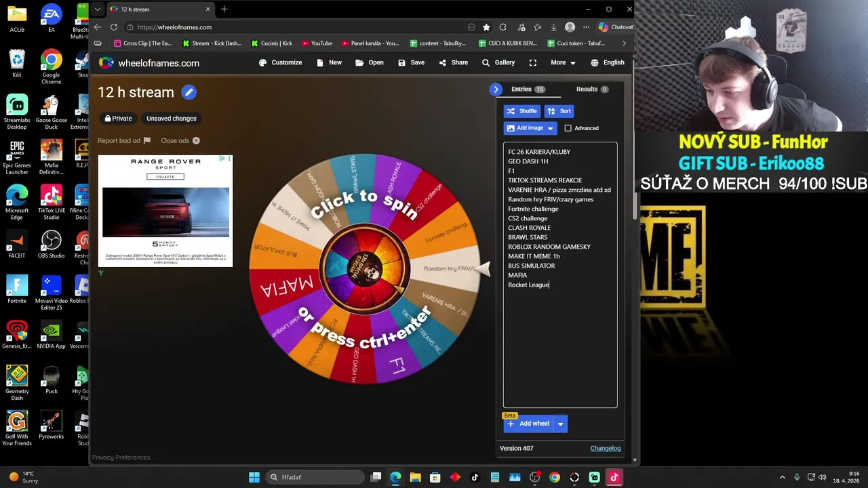Click the 'Rocket League' entry text
This screenshot has width=868, height=488.
pos(528,285)
